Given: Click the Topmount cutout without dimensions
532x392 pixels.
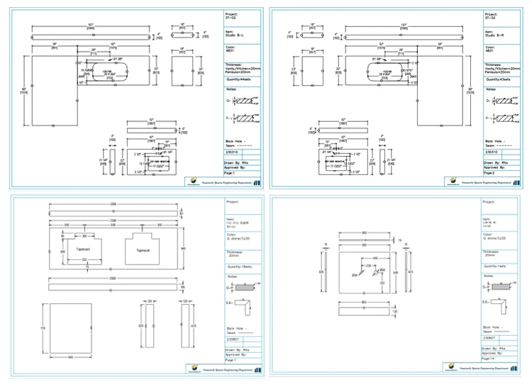Looking at the screenshot, I should click(x=143, y=249).
